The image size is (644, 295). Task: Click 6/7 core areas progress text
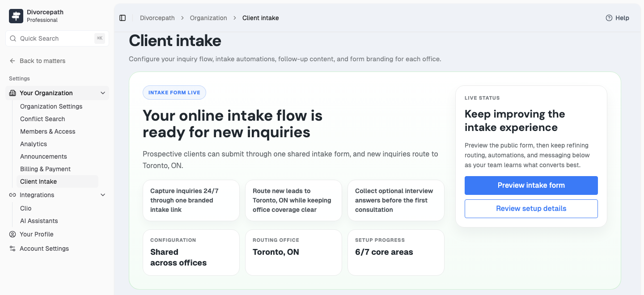pos(384,252)
